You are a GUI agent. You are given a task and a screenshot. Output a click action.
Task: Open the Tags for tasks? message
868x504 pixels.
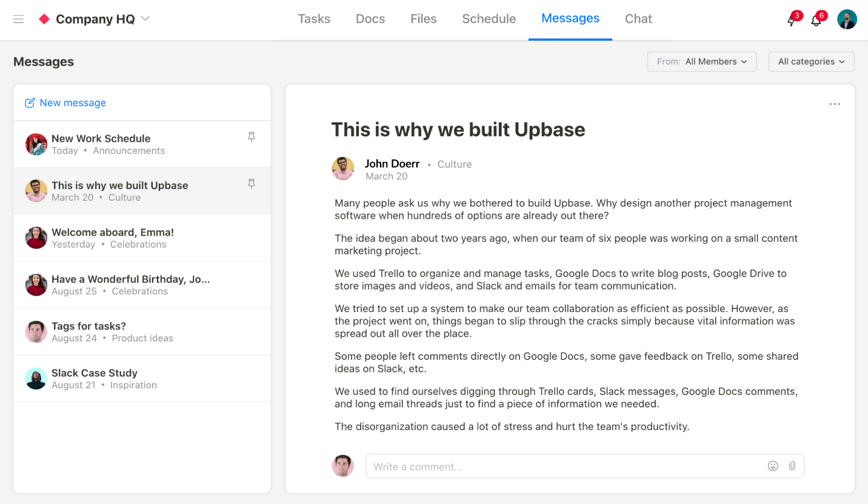click(142, 332)
